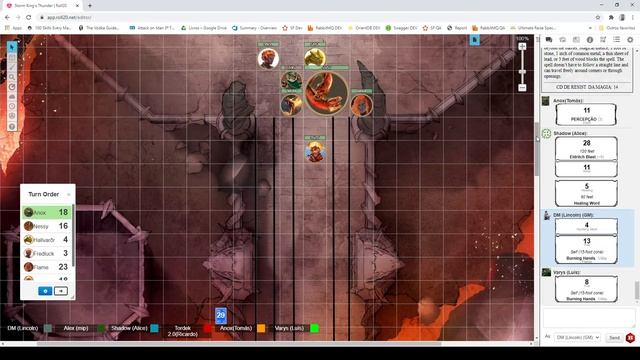Select Anox row in Turn Order
This screenshot has width=640, height=360.
pos(47,212)
